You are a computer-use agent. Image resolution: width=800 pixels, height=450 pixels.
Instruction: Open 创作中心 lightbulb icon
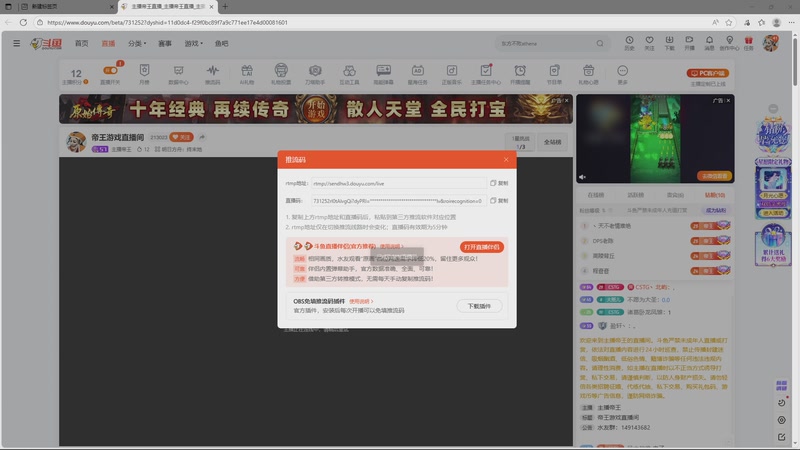click(x=729, y=43)
